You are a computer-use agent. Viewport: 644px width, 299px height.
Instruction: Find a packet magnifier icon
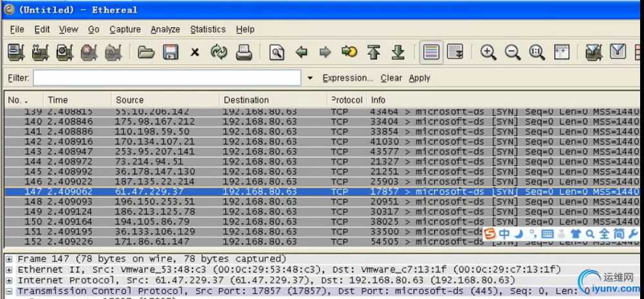[x=277, y=52]
